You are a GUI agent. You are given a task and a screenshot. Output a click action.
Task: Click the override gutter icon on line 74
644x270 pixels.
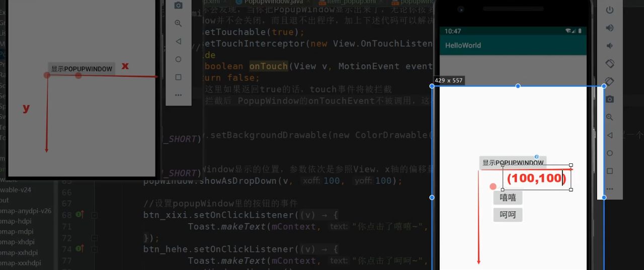[79, 249]
